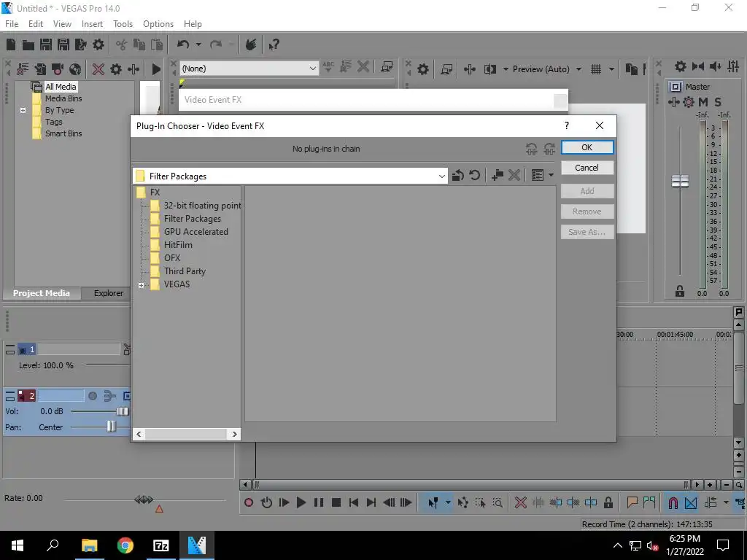This screenshot has width=747, height=560.
Task: Click the red Remove media icon
Action: [98, 69]
